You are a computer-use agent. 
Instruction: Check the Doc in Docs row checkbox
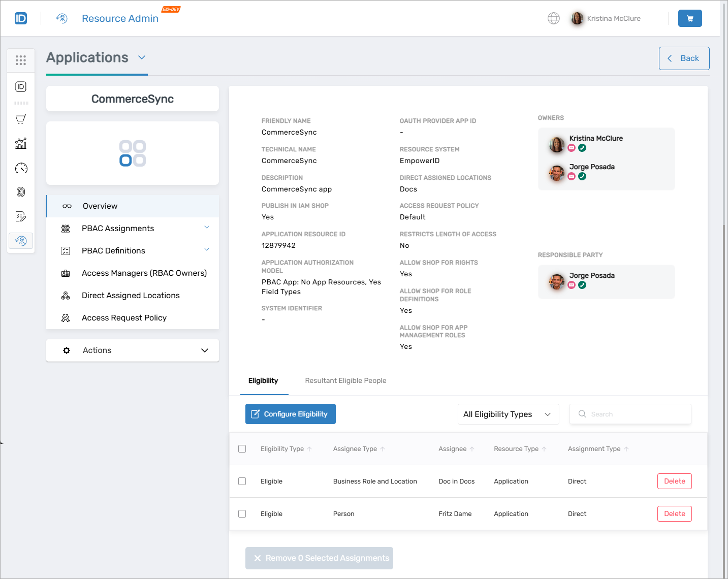pos(242,481)
